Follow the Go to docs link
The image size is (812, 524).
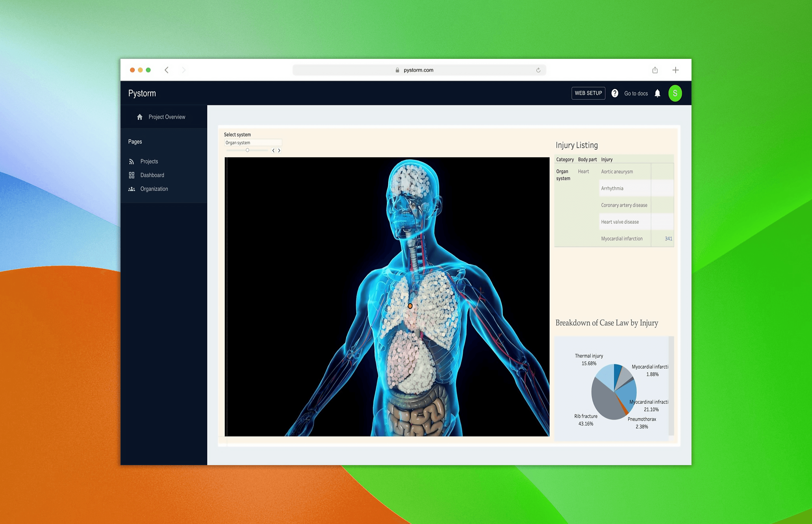tap(636, 94)
